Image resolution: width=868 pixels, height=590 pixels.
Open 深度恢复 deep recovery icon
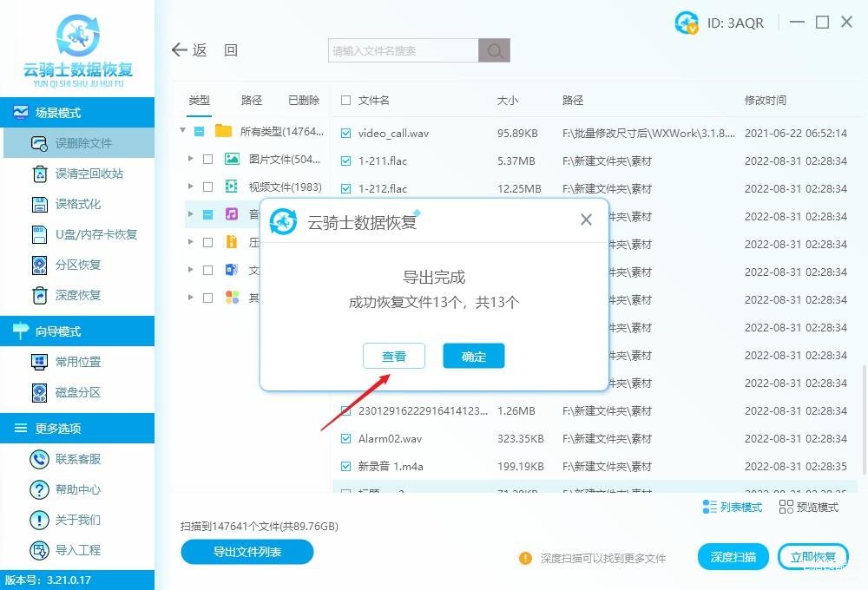click(40, 296)
